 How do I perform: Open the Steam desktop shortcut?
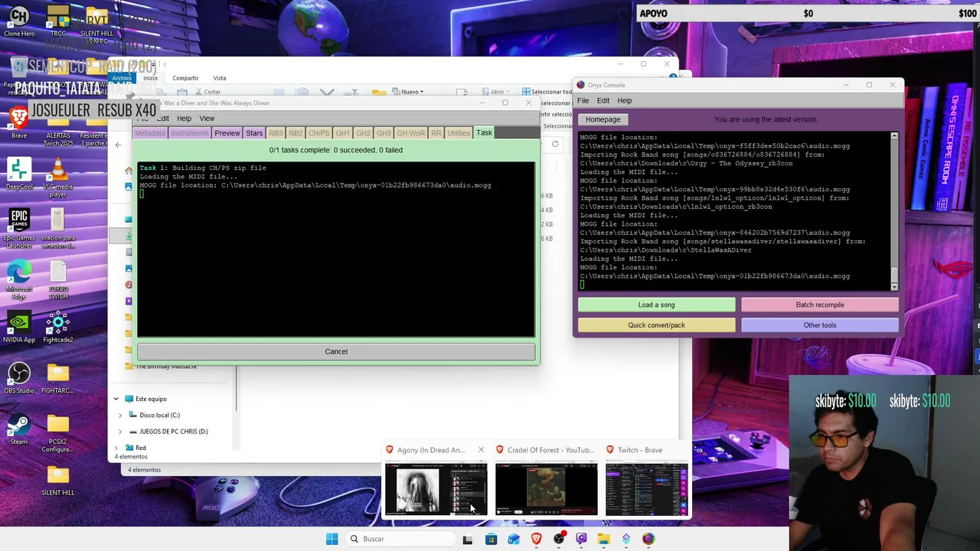click(x=19, y=429)
